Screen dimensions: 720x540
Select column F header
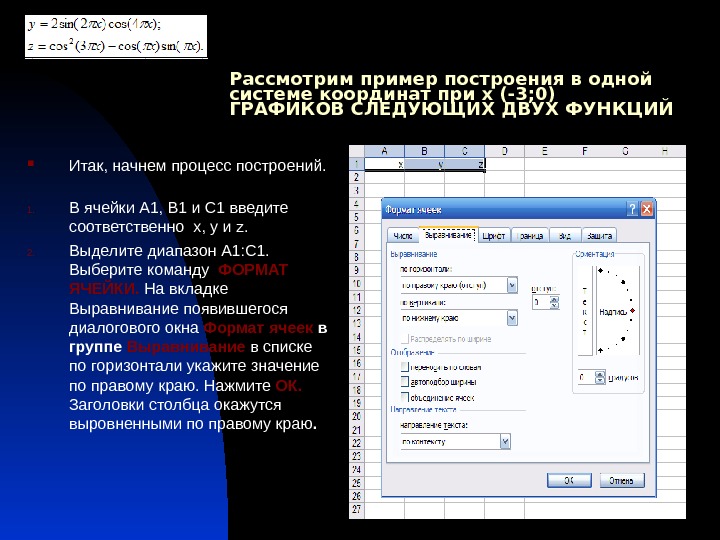(x=585, y=151)
